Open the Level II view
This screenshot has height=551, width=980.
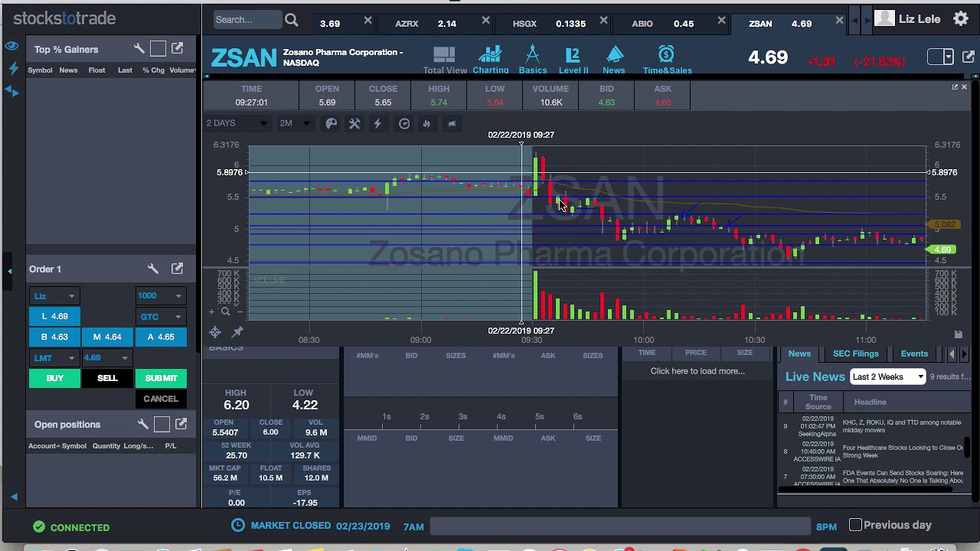573,60
